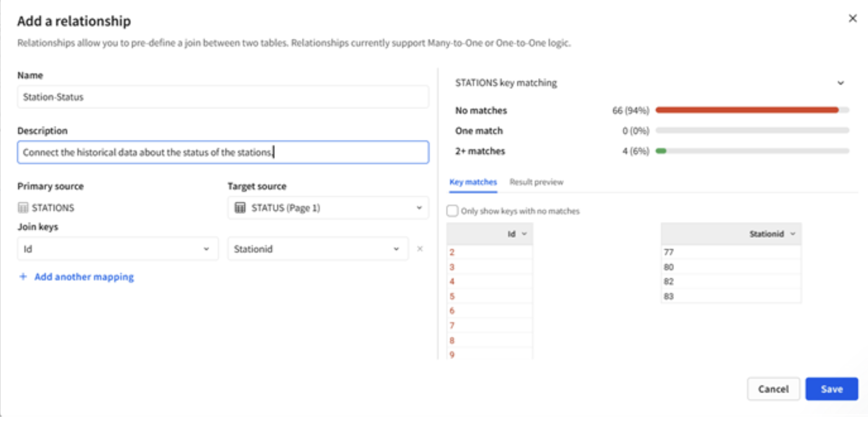Collapse the STATIONS key matching section
This screenshot has width=868, height=423.
tap(840, 83)
